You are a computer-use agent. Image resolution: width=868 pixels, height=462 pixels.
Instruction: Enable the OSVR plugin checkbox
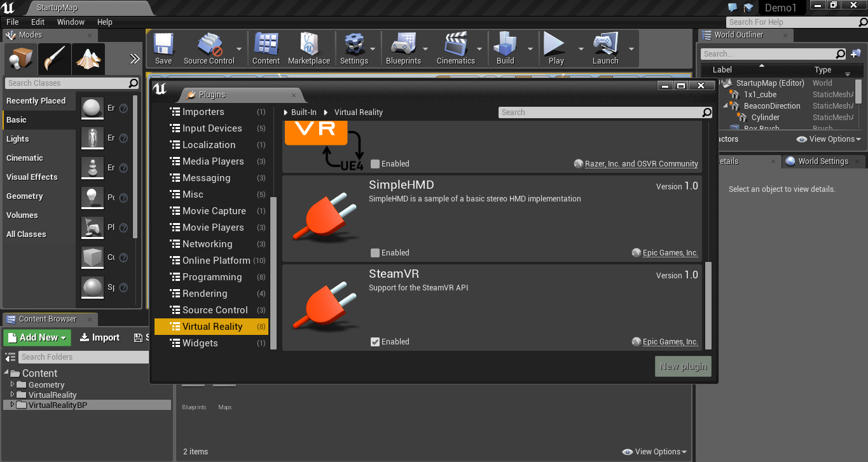point(375,164)
